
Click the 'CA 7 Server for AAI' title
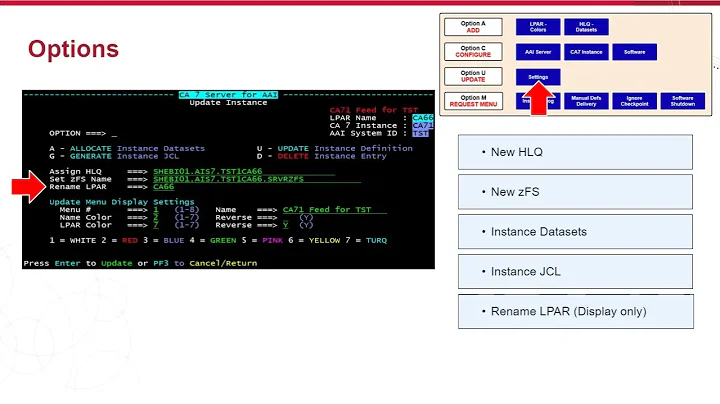pos(228,95)
